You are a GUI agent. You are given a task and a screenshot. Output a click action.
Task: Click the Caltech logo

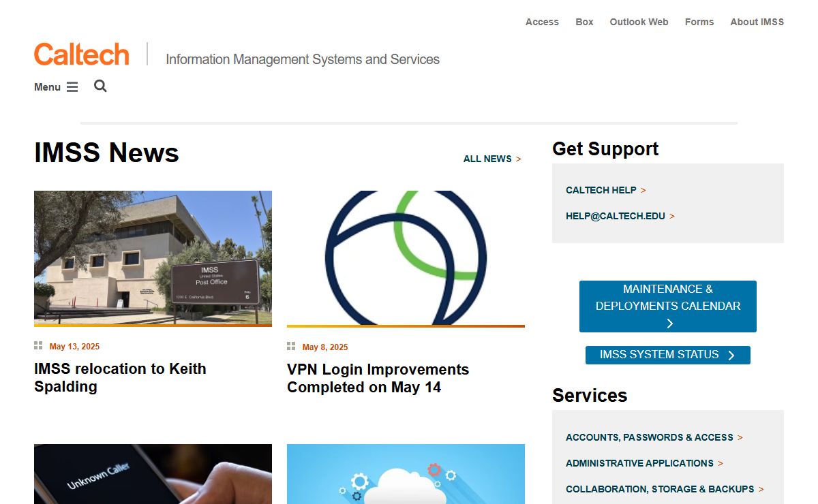[82, 54]
